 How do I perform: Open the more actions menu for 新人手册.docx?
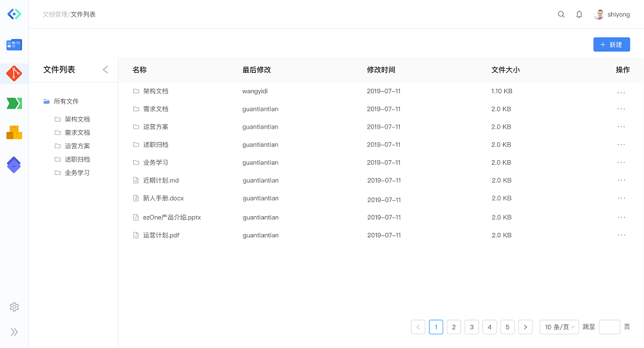pos(621,198)
